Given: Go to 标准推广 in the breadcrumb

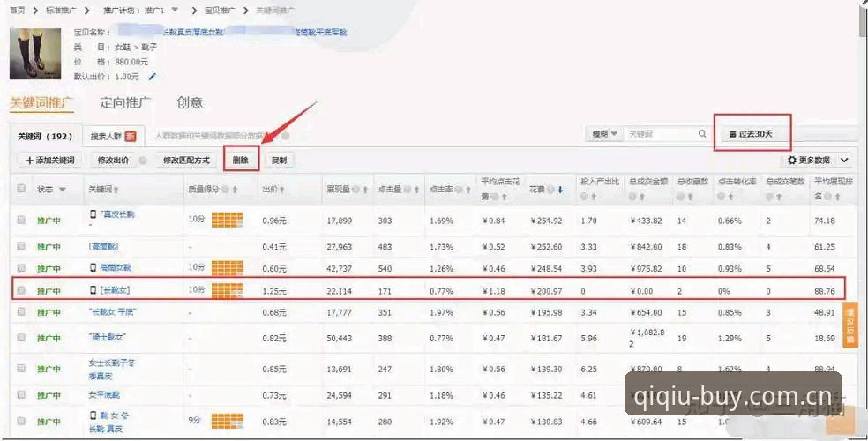Looking at the screenshot, I should (x=61, y=10).
